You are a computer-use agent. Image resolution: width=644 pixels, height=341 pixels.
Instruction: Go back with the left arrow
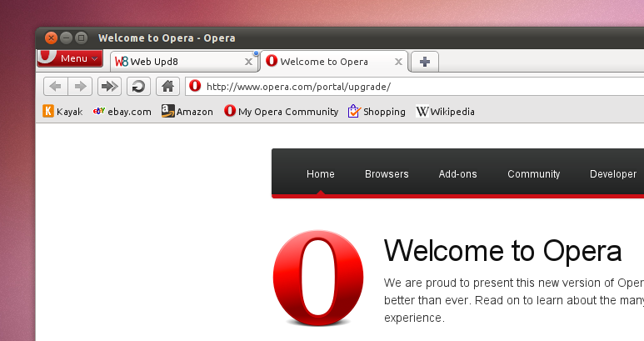coord(56,86)
